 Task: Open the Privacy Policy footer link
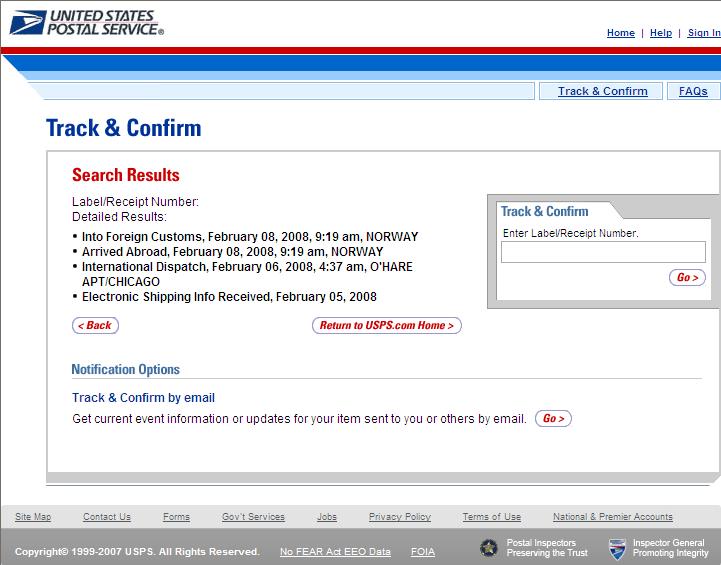[400, 517]
